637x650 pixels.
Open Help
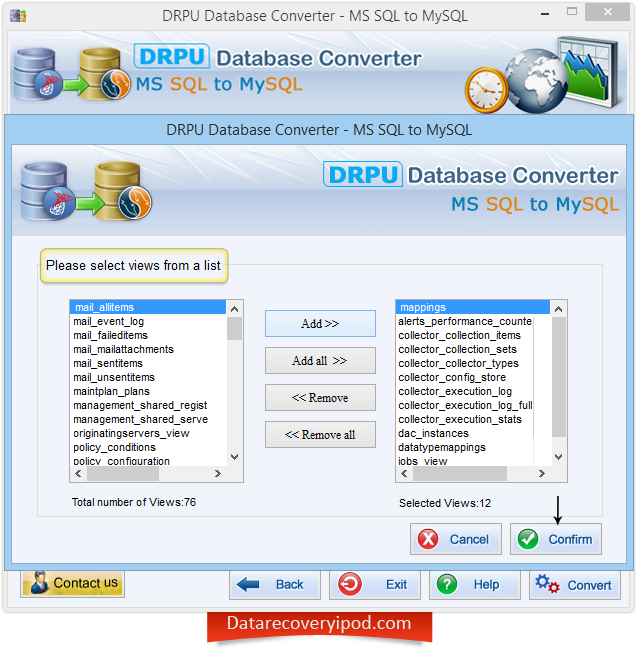(x=475, y=585)
